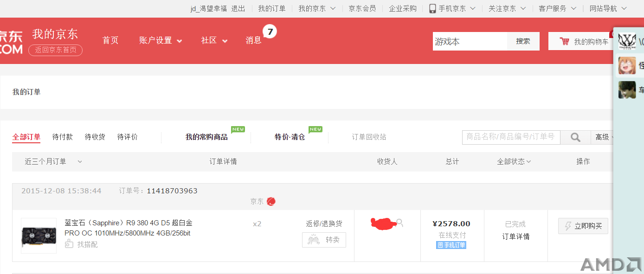Click the 我的京东 header title

pyautogui.click(x=55, y=34)
